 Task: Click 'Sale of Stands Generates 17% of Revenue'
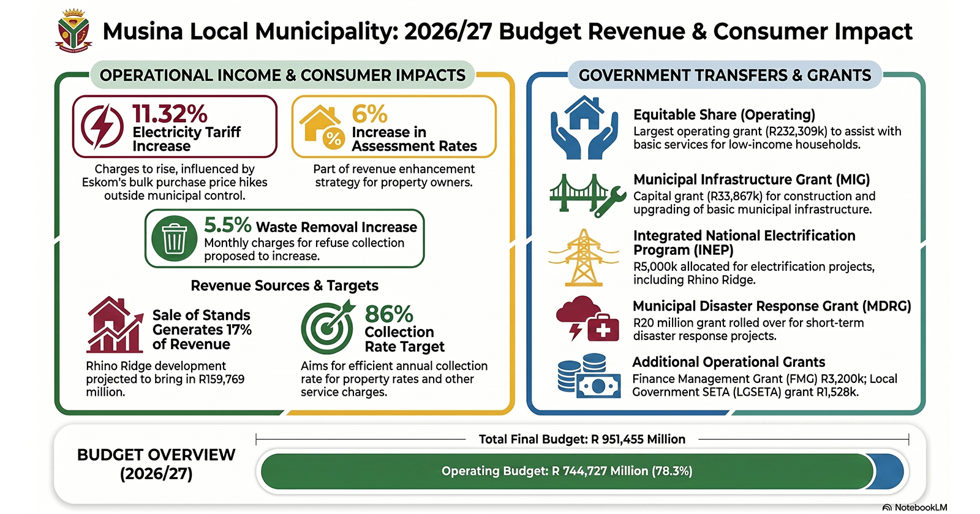pos(202,330)
